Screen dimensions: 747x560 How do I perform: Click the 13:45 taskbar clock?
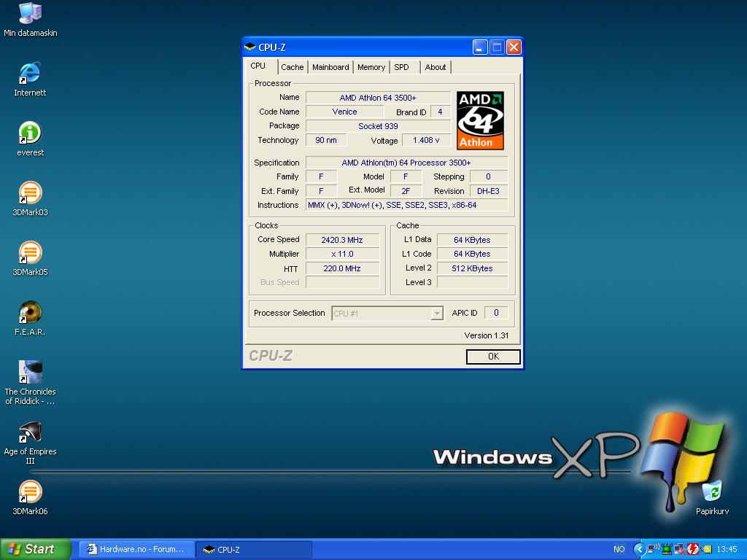coord(727,549)
